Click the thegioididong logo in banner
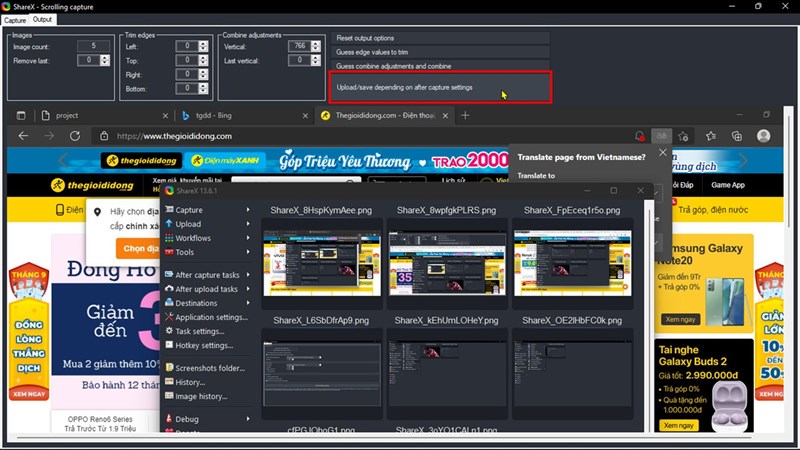This screenshot has height=450, width=800. pyautogui.click(x=142, y=161)
